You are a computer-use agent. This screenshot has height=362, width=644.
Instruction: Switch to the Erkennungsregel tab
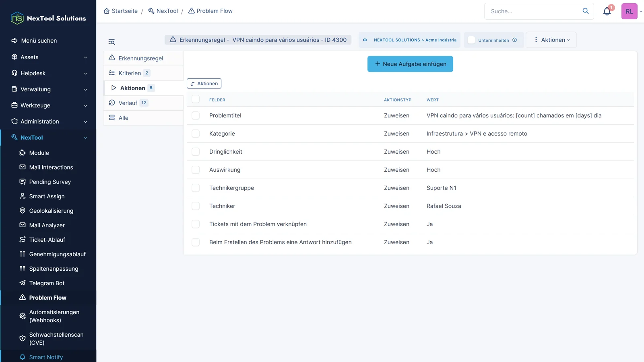tap(143, 58)
